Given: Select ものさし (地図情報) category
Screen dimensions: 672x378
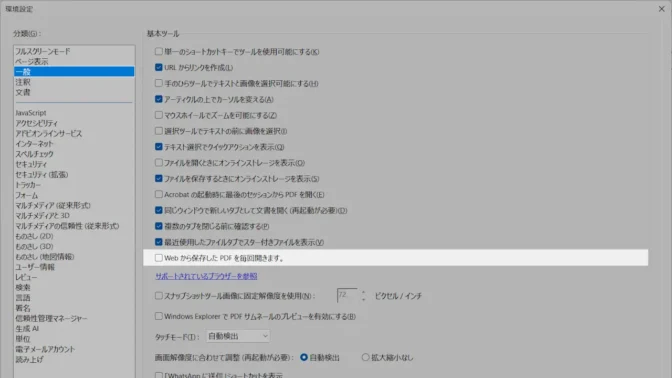Looking at the screenshot, I should (x=74, y=257).
